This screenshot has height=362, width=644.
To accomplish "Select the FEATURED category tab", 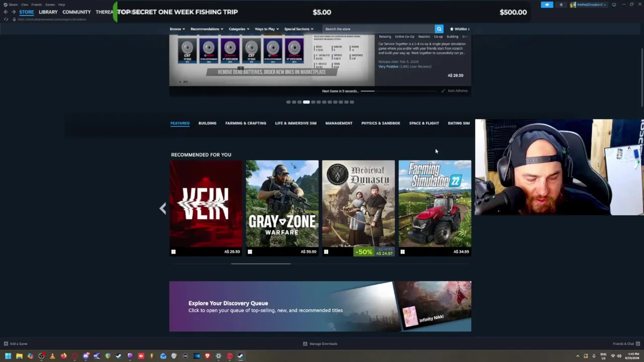I will pyautogui.click(x=180, y=123).
